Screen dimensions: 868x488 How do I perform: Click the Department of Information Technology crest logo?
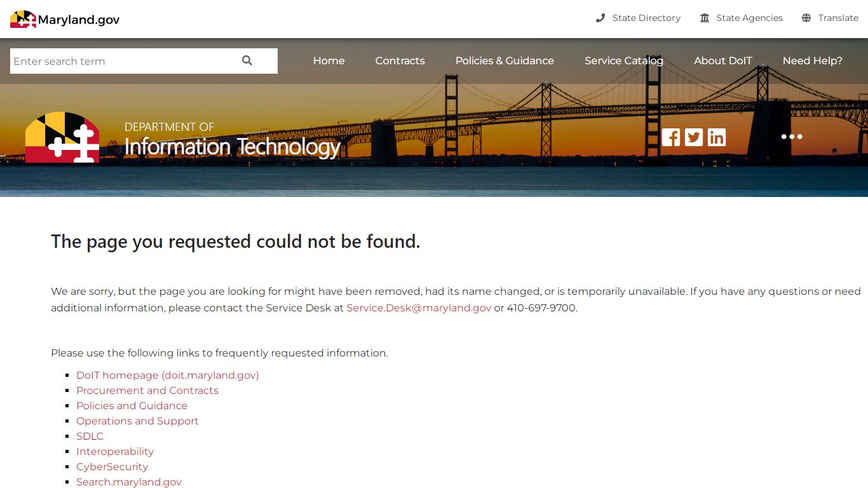coord(62,137)
